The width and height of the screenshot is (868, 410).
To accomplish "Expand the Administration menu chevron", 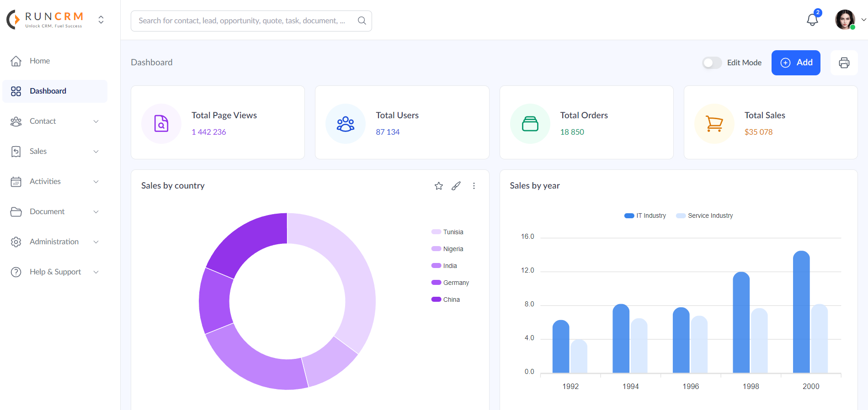I will [x=96, y=242].
